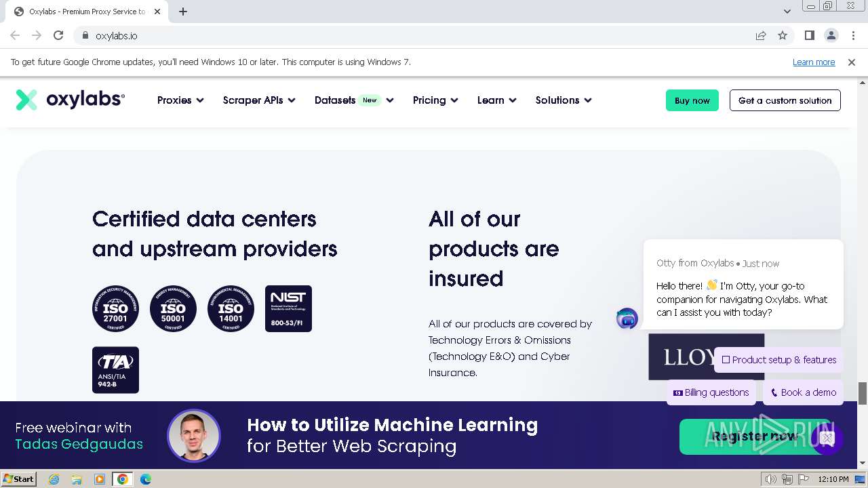Click the Oxylabs logo
Viewport: 868px width, 488px height.
pyautogui.click(x=71, y=100)
